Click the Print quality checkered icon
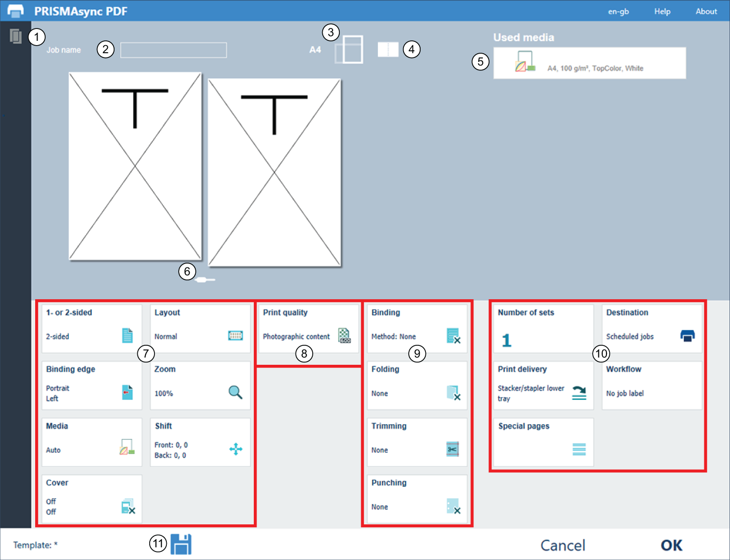Screen dimensions: 730x560 pos(344,335)
